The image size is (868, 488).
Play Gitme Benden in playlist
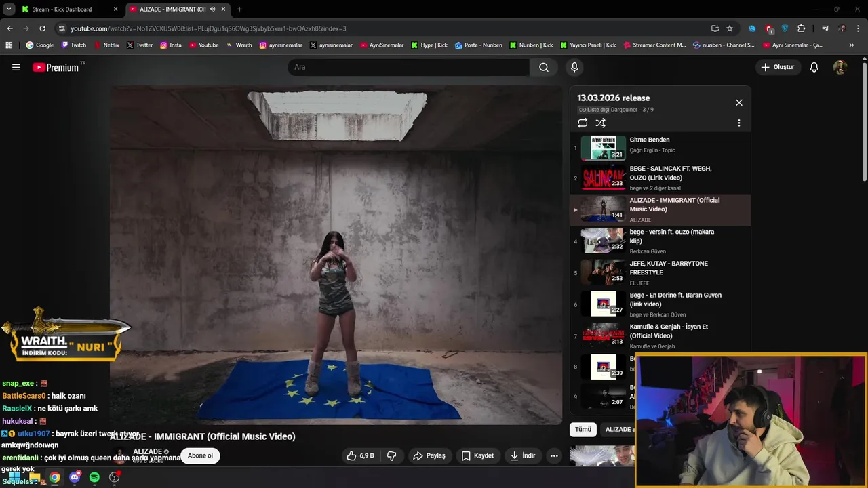point(660,147)
